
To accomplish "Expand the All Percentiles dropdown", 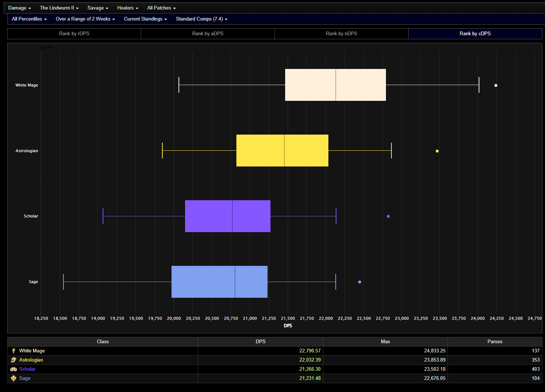I will point(29,19).
